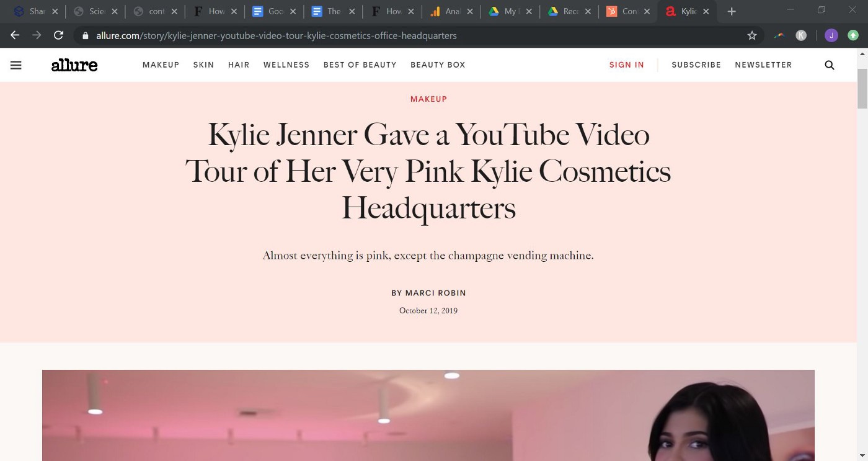This screenshot has height=461, width=868.
Task: Go back to the previous page
Action: click(x=15, y=35)
